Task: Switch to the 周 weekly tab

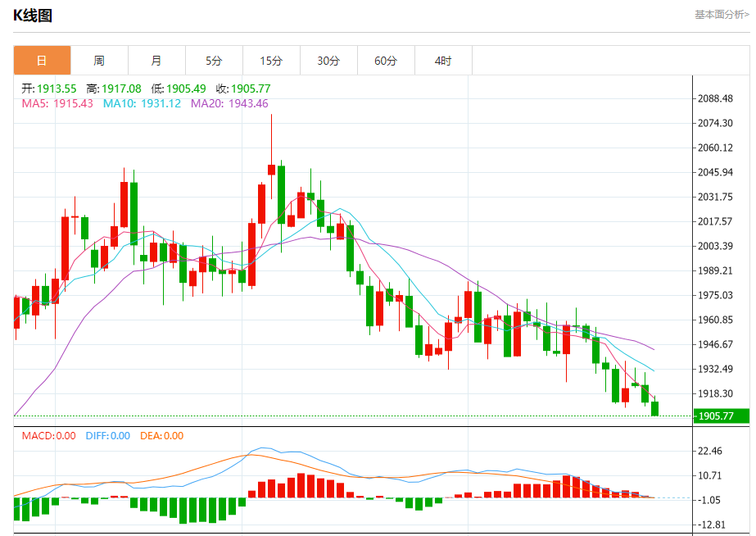Action: (x=99, y=61)
